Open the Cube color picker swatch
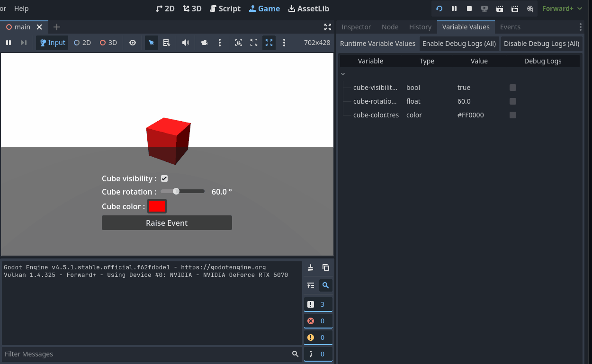Image resolution: width=592 pixels, height=364 pixels. click(157, 206)
